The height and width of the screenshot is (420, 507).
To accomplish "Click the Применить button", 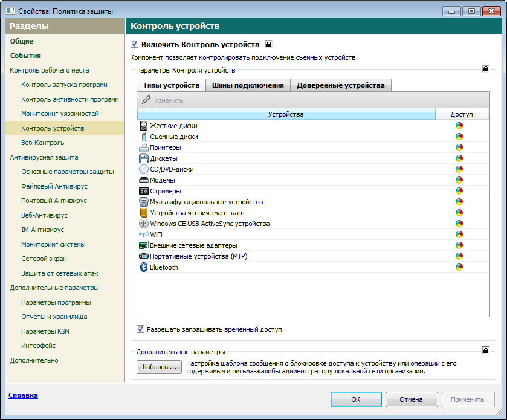I will pos(468,399).
